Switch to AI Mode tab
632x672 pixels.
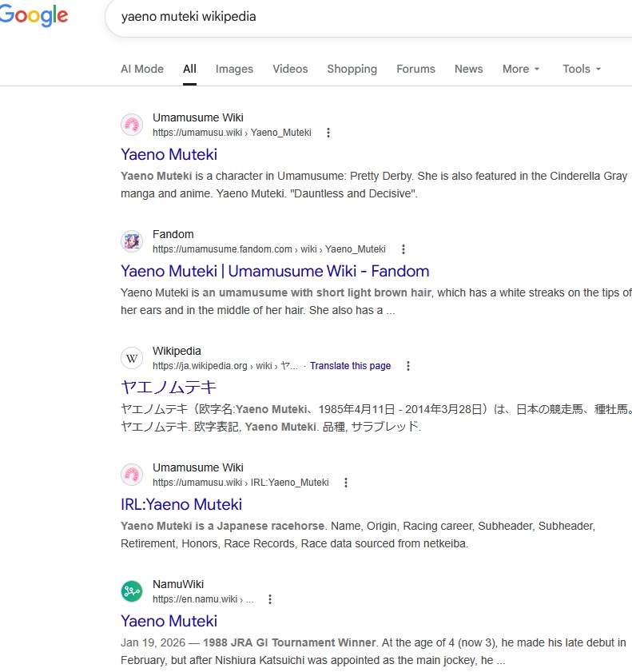(142, 69)
